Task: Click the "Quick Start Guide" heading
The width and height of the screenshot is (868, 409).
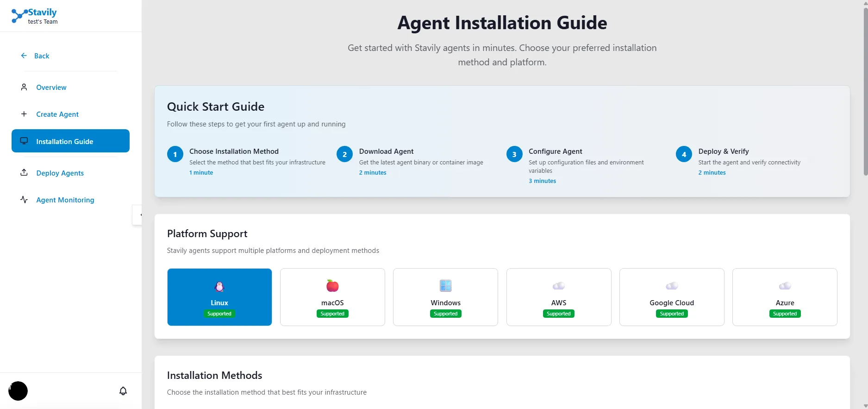Action: click(x=216, y=107)
